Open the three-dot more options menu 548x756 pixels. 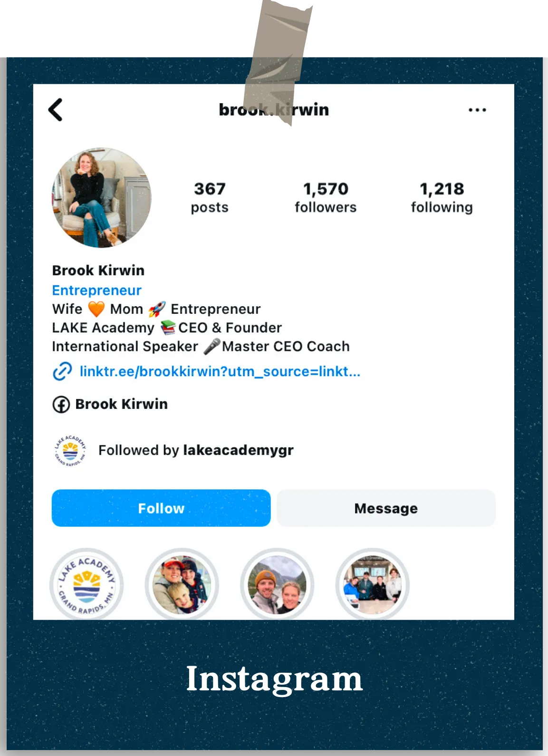477,110
